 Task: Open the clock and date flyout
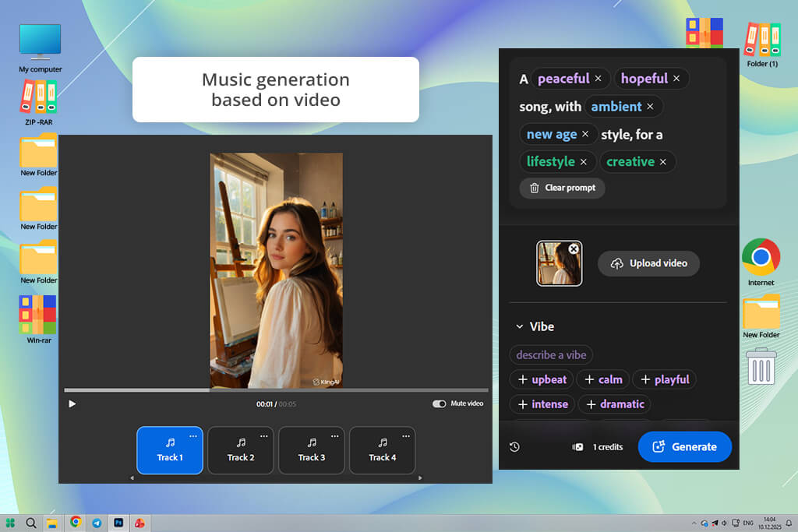click(x=769, y=523)
